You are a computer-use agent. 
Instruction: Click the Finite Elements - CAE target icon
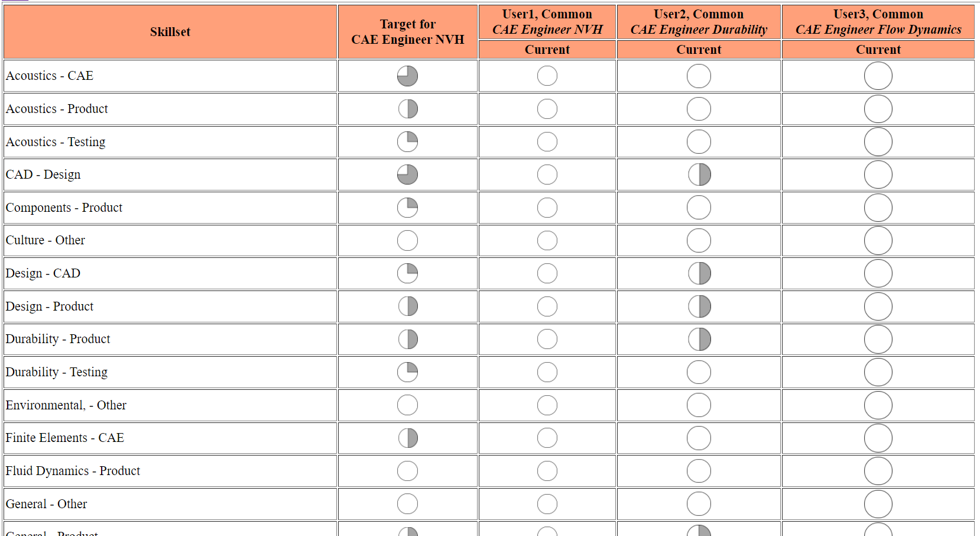pyautogui.click(x=407, y=438)
